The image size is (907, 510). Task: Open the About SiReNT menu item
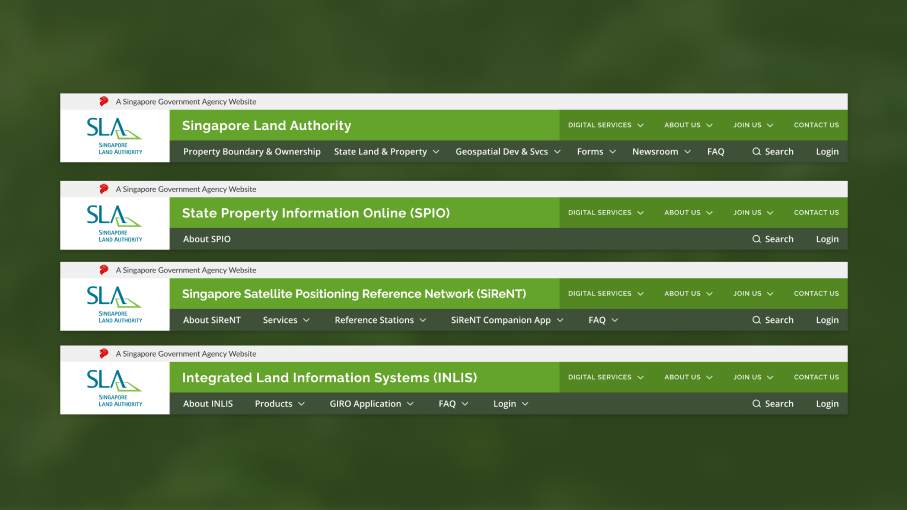point(212,320)
